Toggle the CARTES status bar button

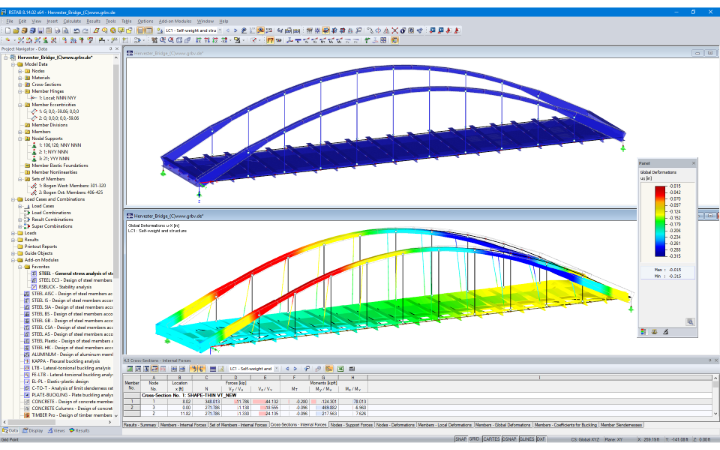click(491, 439)
